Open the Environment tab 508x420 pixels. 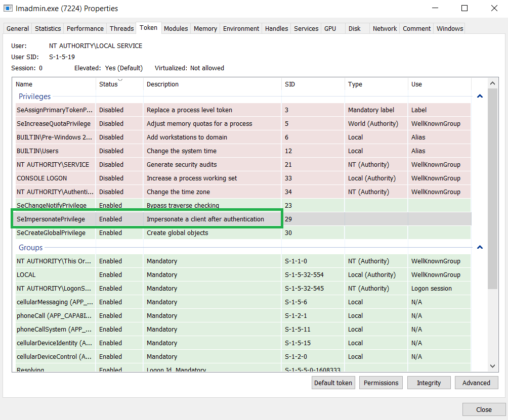tap(241, 28)
